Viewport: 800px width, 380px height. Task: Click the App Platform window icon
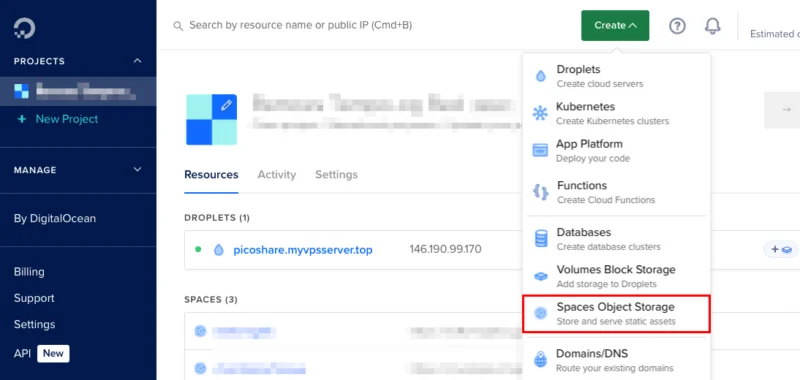(x=540, y=150)
